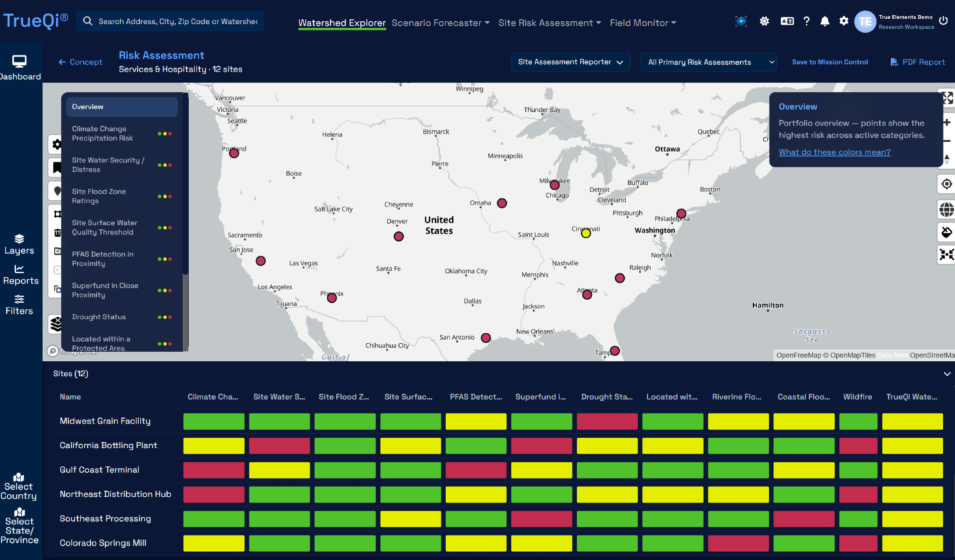Click Research Workspace label
The height and width of the screenshot is (560, 955).
tap(907, 27)
